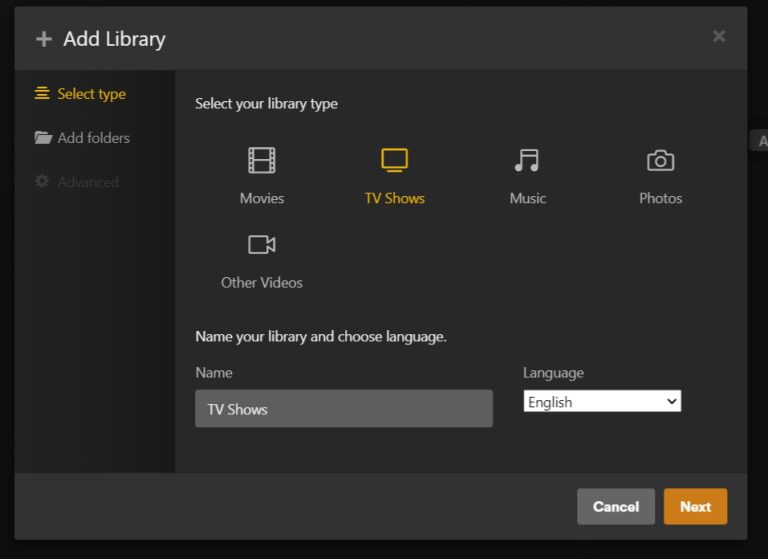Click the list icon beside Select type
The width and height of the screenshot is (768, 559).
coord(42,94)
